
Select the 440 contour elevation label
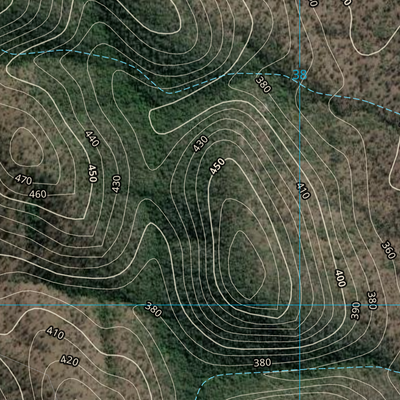tap(92, 139)
